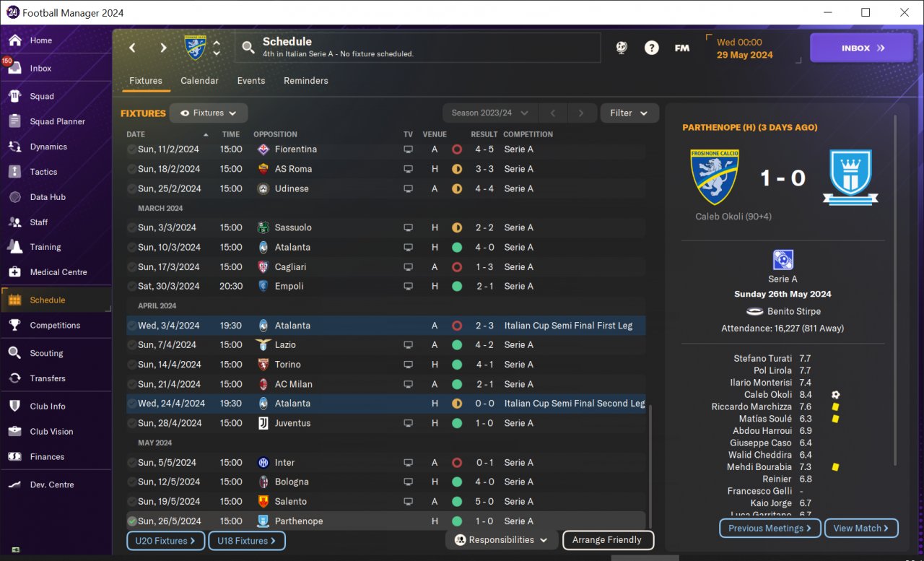924x561 pixels.
Task: Open the FM menu icon
Action: tap(682, 48)
